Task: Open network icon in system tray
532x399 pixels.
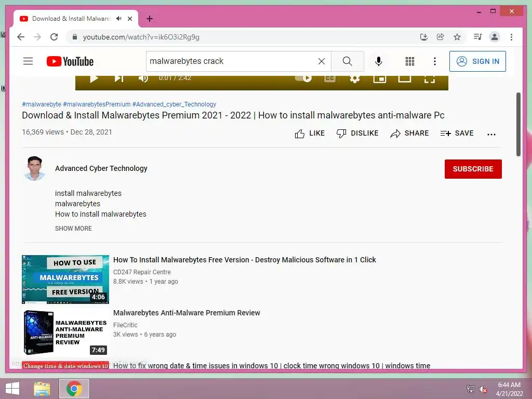Action: tap(470, 389)
